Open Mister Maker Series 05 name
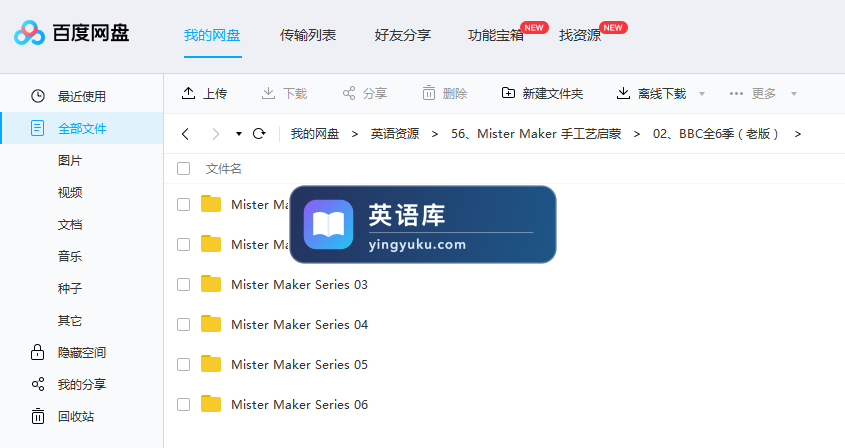Viewport: 845px width, 448px height. click(299, 364)
